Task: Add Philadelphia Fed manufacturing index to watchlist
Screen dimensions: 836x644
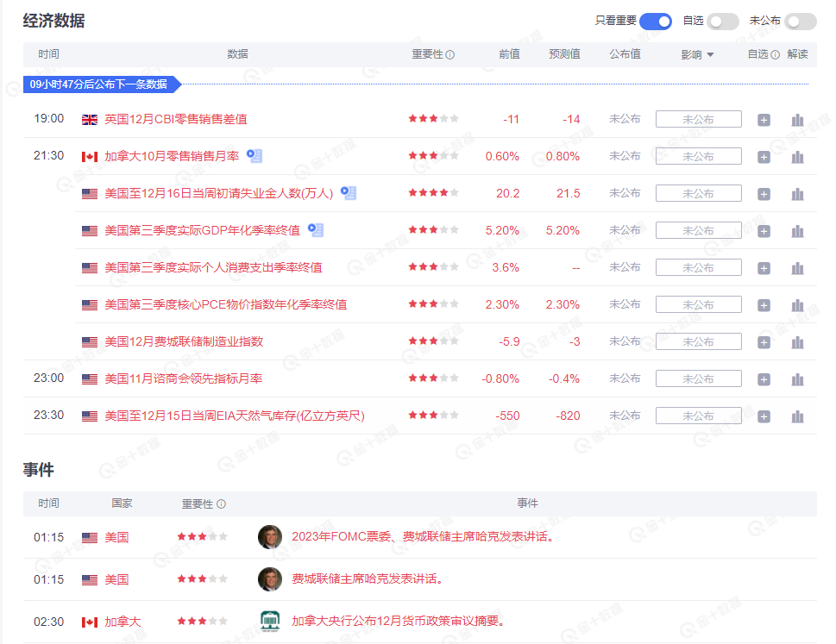Action: click(764, 342)
